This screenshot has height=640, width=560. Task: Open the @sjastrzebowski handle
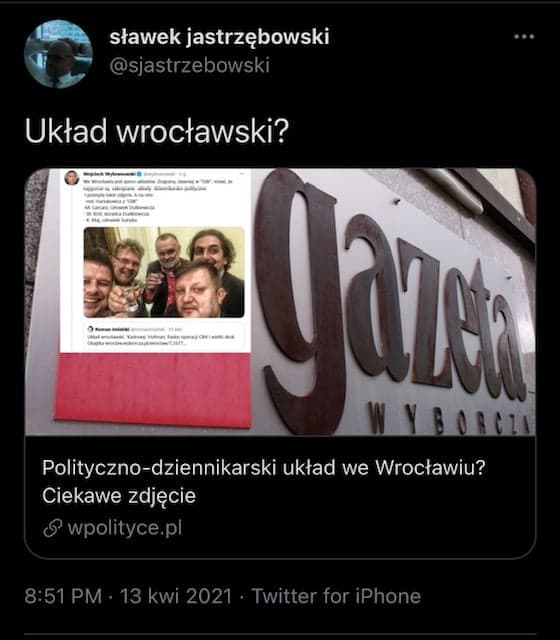tap(189, 65)
